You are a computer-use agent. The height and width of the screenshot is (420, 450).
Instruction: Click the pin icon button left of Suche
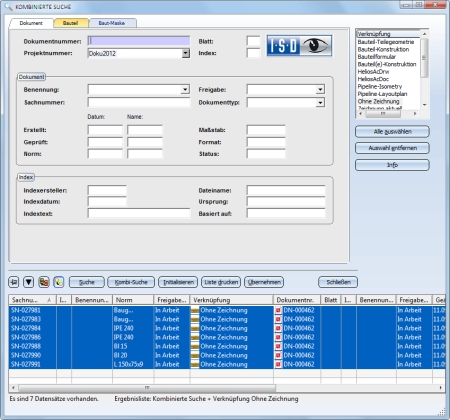pos(14,282)
